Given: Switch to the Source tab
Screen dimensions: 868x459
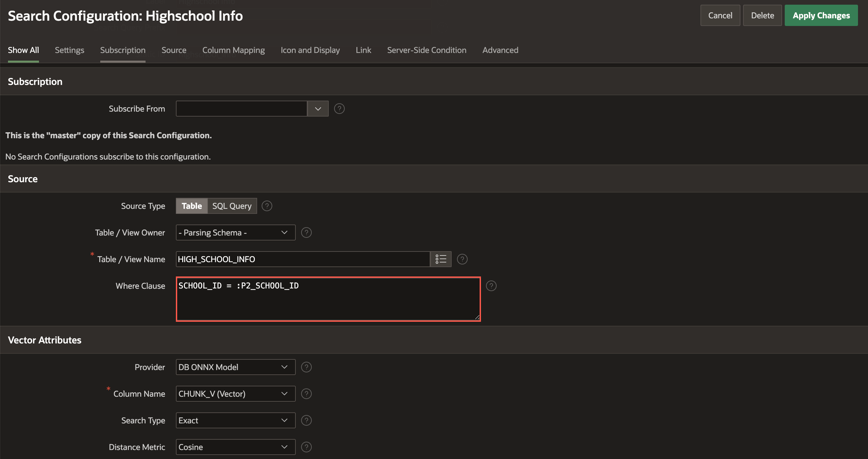Looking at the screenshot, I should [x=174, y=50].
